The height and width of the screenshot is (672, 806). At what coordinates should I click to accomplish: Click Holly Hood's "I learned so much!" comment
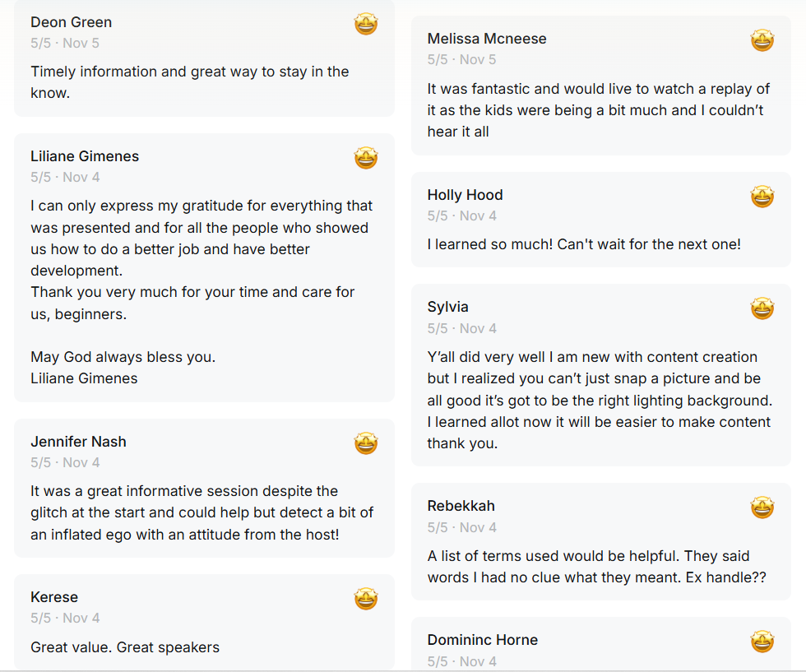(x=584, y=244)
